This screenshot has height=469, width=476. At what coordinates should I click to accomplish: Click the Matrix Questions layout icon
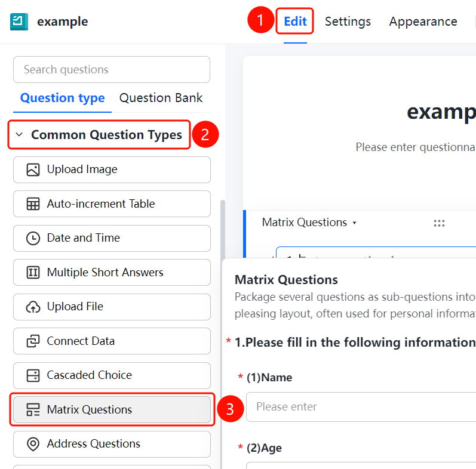pos(33,409)
